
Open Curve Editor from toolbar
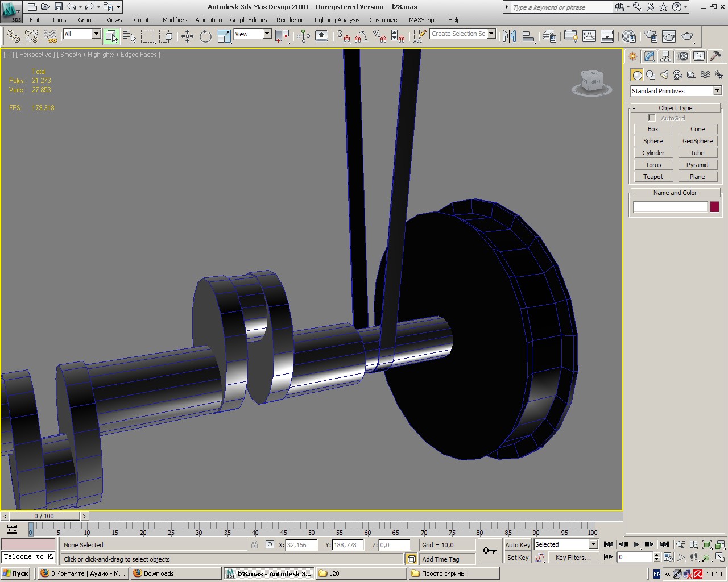coord(589,36)
